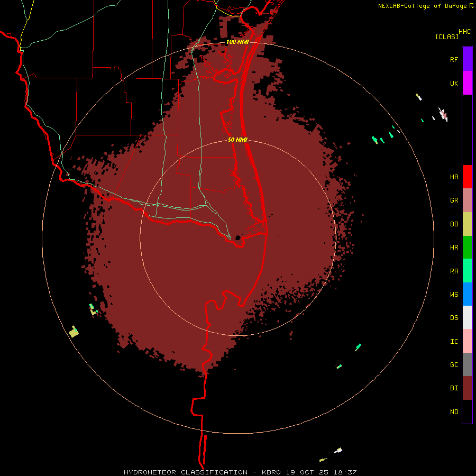Click the "BD" legend label
This screenshot has height=476, width=476.
pyautogui.click(x=454, y=224)
